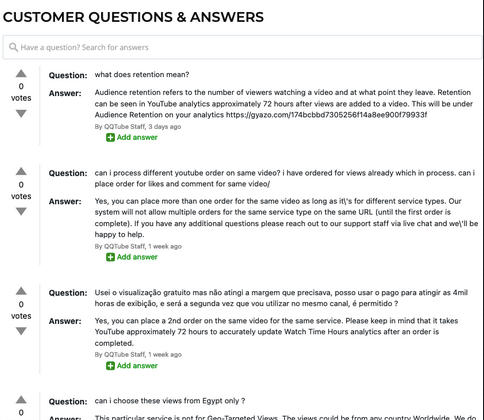Open the gyazo.com link in the answer
The image size is (484, 420).
click(x=326, y=115)
